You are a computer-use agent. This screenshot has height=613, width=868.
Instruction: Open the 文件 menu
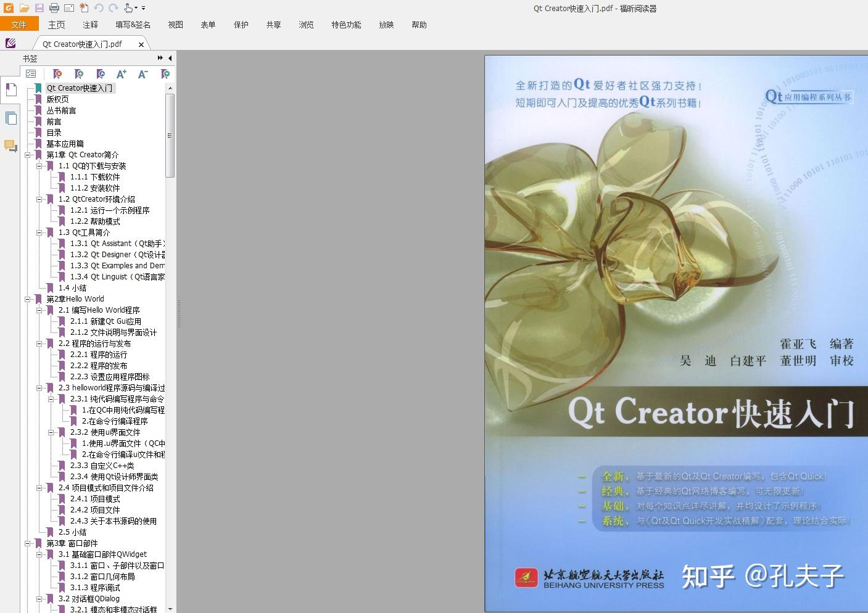[19, 24]
